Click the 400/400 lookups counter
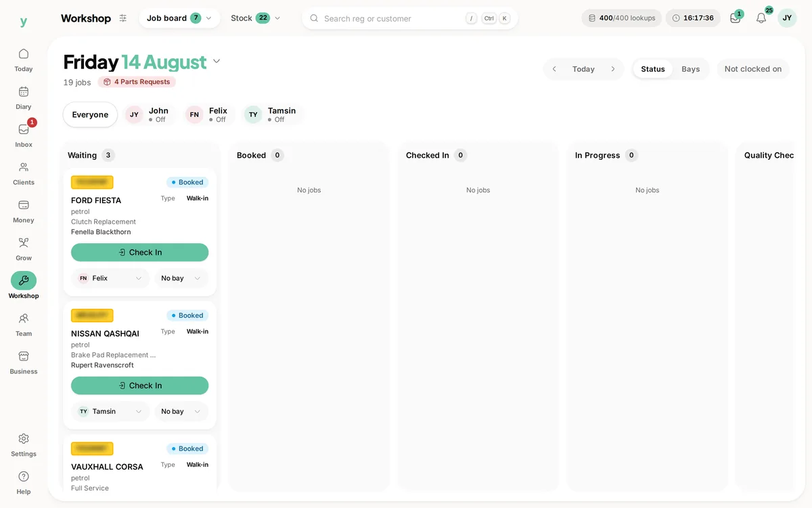Viewport: 812px width, 508px height. click(622, 18)
